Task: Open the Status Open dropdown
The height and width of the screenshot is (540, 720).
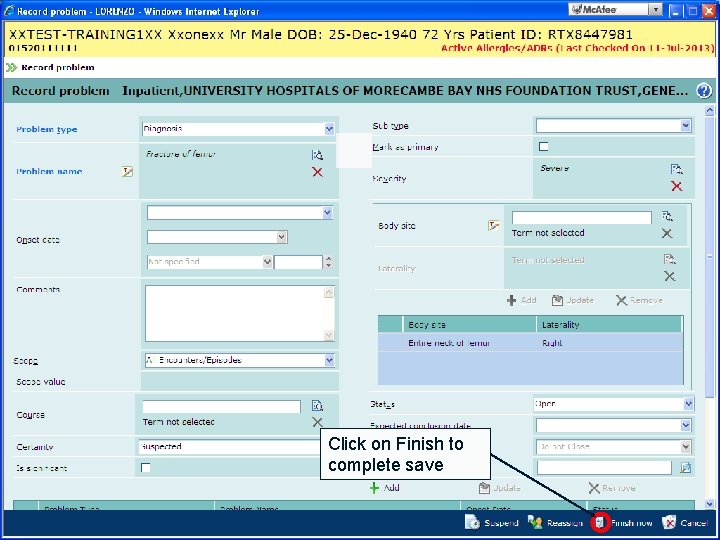Action: click(688, 404)
